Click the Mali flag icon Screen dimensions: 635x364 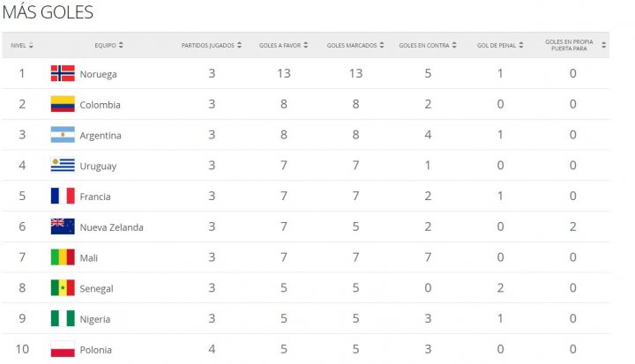tap(63, 257)
